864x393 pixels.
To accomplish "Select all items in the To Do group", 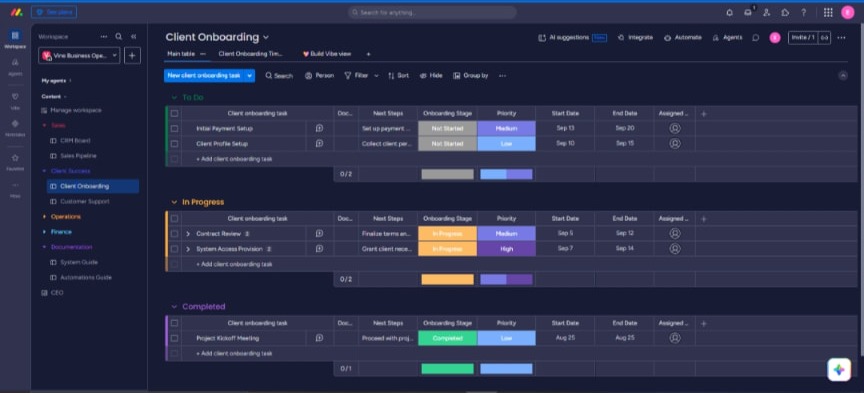I will click(x=174, y=113).
